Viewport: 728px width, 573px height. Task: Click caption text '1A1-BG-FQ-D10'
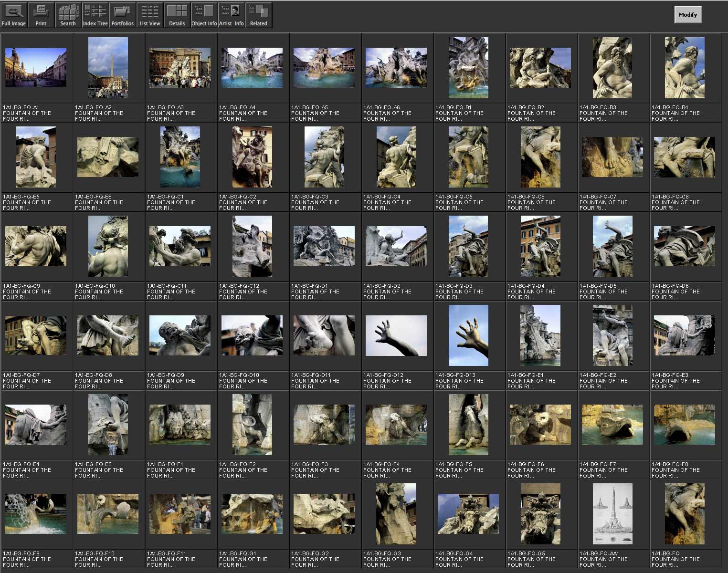[x=239, y=375]
